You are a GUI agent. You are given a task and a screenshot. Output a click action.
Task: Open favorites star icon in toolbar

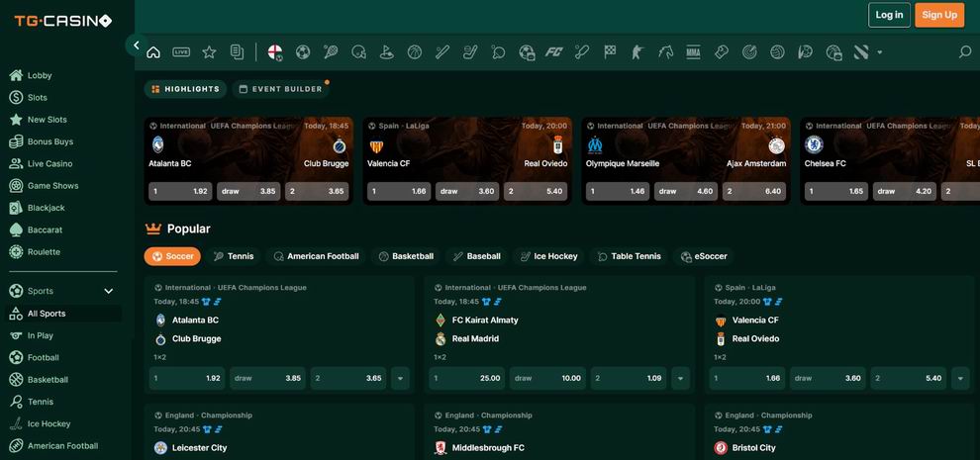coord(209,52)
